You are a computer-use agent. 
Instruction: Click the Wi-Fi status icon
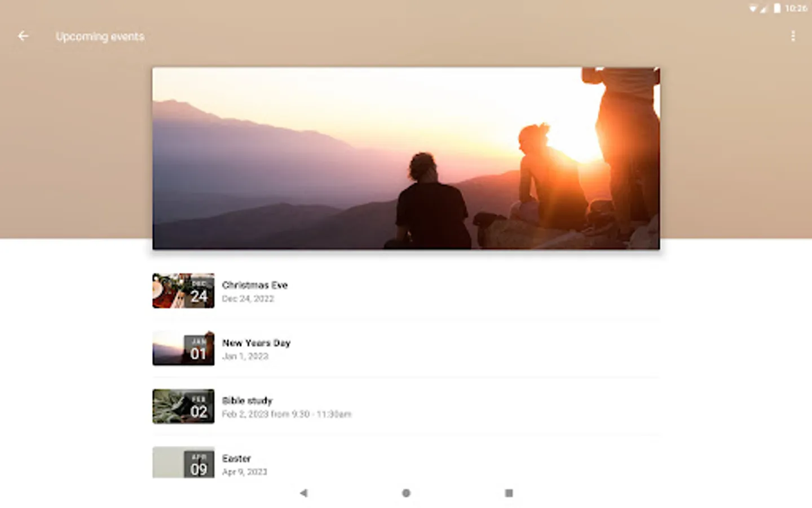753,8
